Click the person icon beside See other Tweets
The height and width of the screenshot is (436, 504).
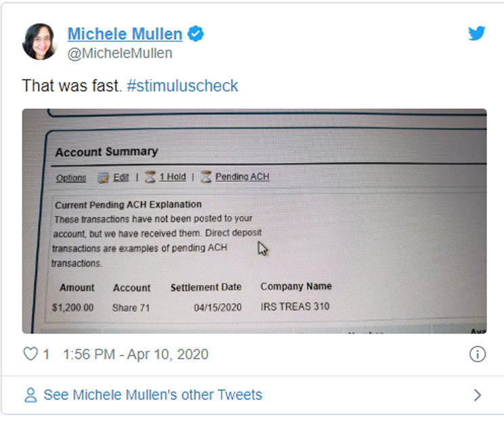[30, 395]
